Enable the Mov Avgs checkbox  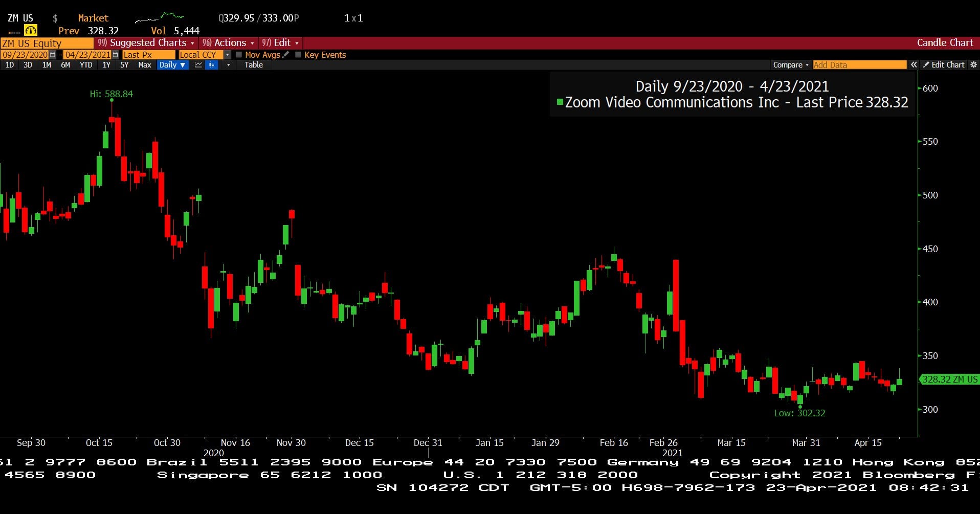239,55
